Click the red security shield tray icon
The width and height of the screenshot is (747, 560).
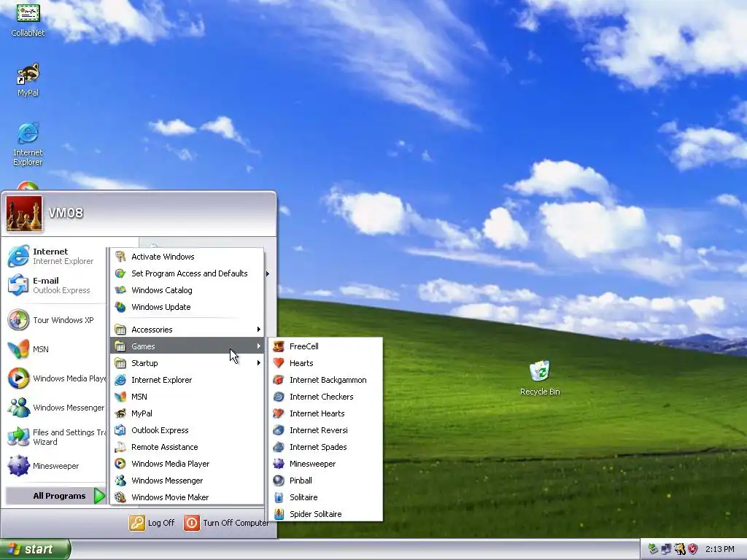point(693,550)
